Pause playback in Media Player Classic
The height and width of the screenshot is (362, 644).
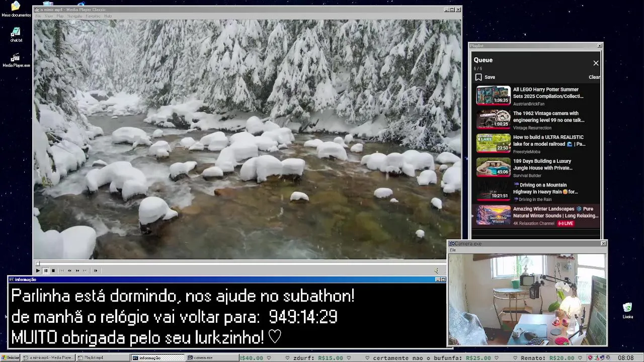coord(45,270)
